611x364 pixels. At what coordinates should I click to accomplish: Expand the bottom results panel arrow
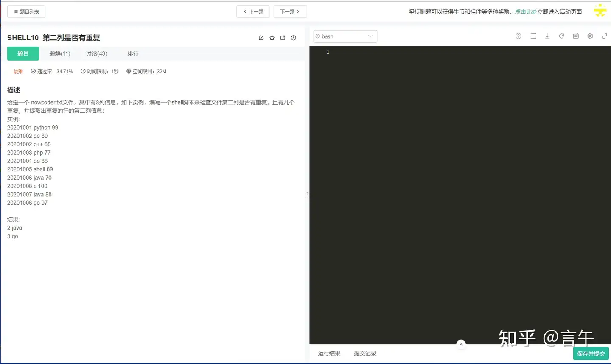point(461,344)
